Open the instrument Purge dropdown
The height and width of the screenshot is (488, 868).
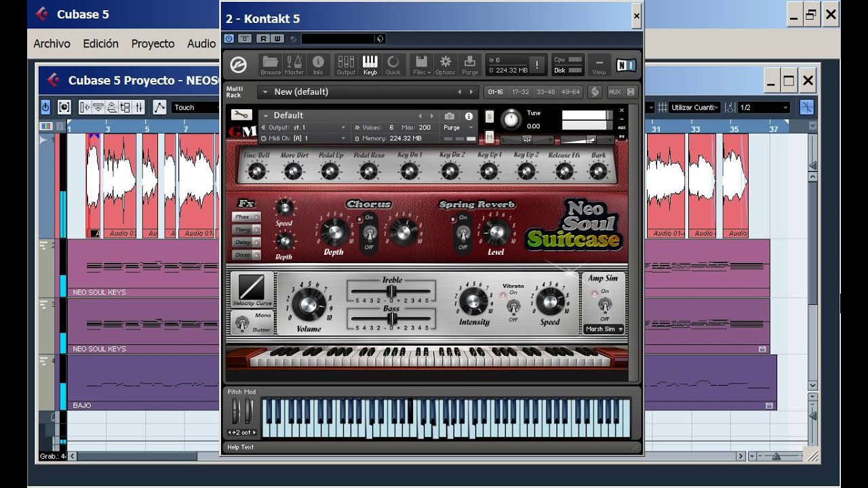point(458,127)
